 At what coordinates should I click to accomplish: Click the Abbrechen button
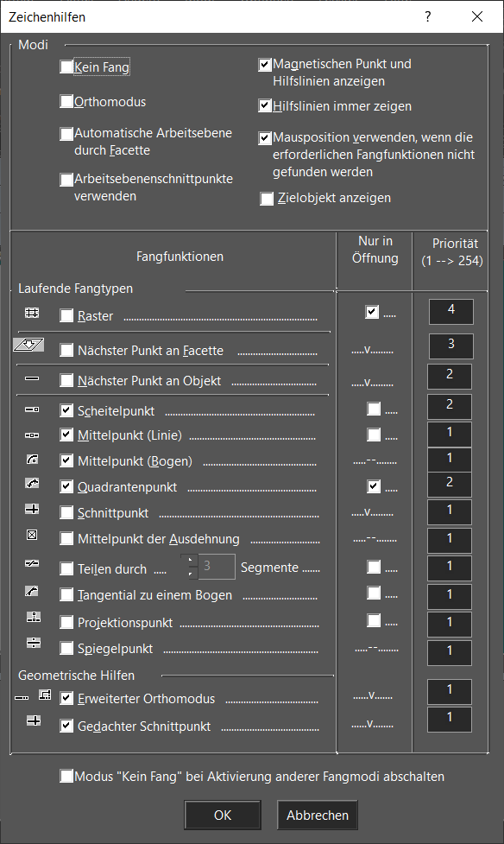318,815
